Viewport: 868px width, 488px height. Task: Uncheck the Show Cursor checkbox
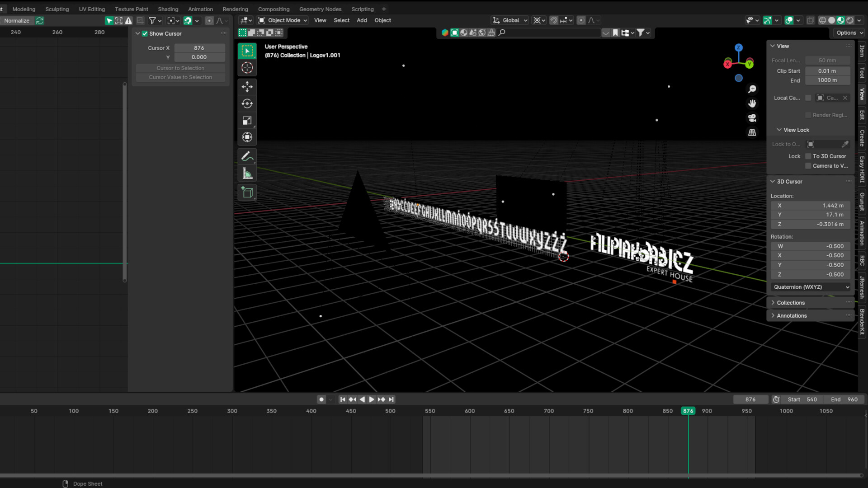145,33
